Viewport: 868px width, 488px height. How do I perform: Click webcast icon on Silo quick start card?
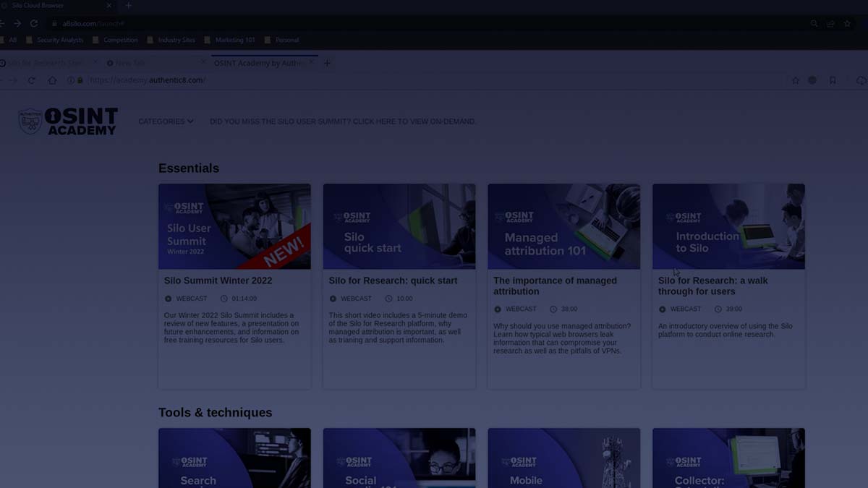click(333, 299)
